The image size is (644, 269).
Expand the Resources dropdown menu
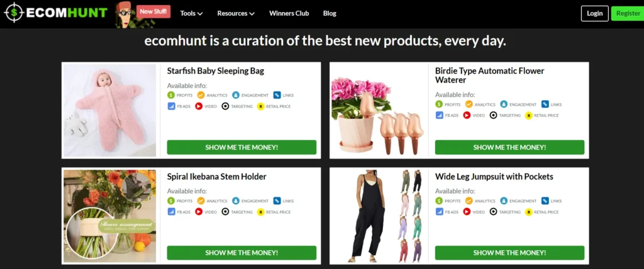pyautogui.click(x=236, y=13)
